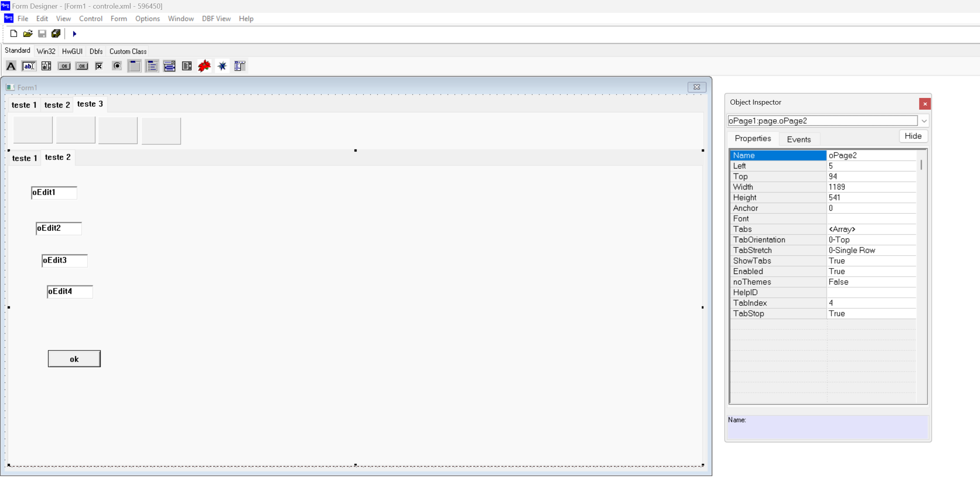The image size is (980, 503).
Task: Expand the oPage1:page.oPage2 object dropdown
Action: 924,121
